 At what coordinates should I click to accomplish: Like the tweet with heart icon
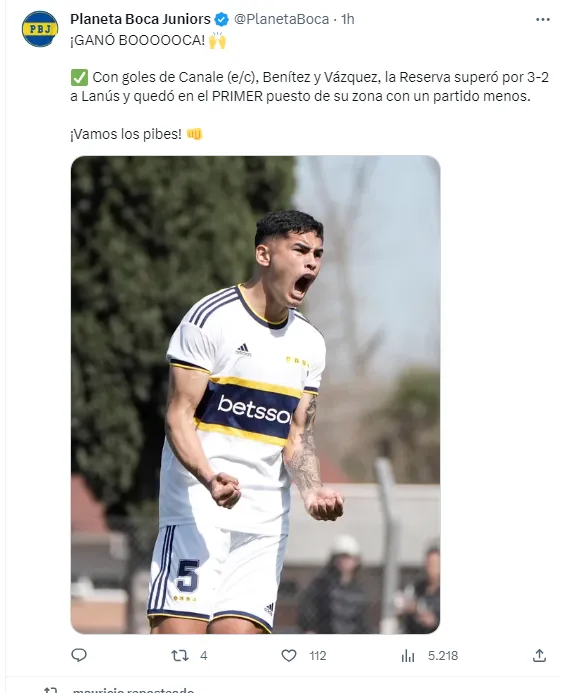[289, 655]
